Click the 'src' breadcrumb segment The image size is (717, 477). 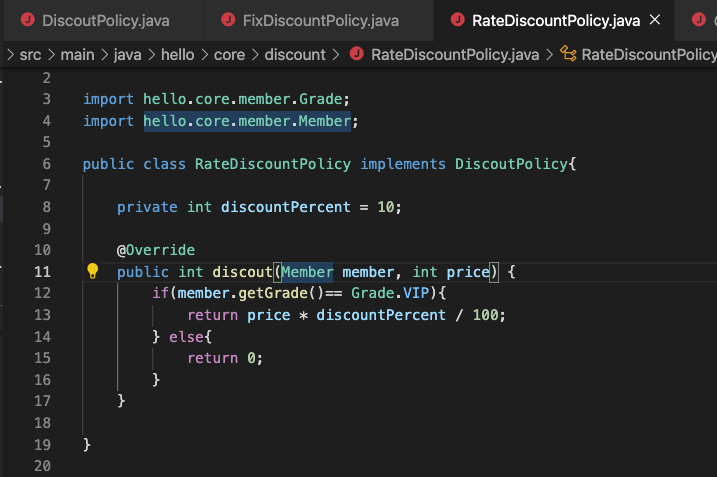(30, 55)
